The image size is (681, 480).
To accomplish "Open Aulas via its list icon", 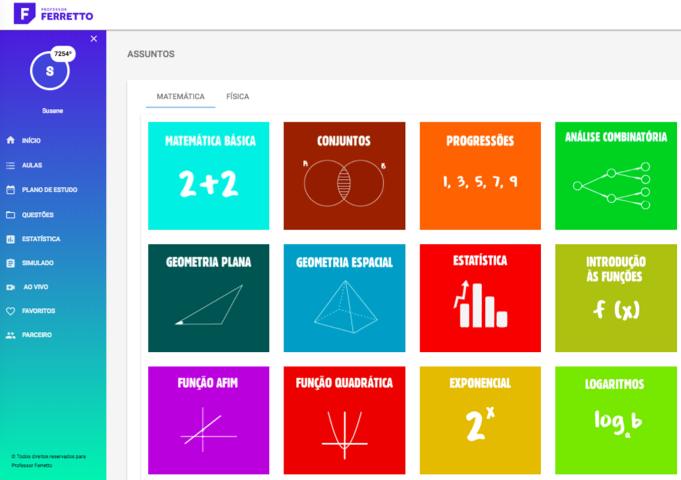I will [10, 165].
